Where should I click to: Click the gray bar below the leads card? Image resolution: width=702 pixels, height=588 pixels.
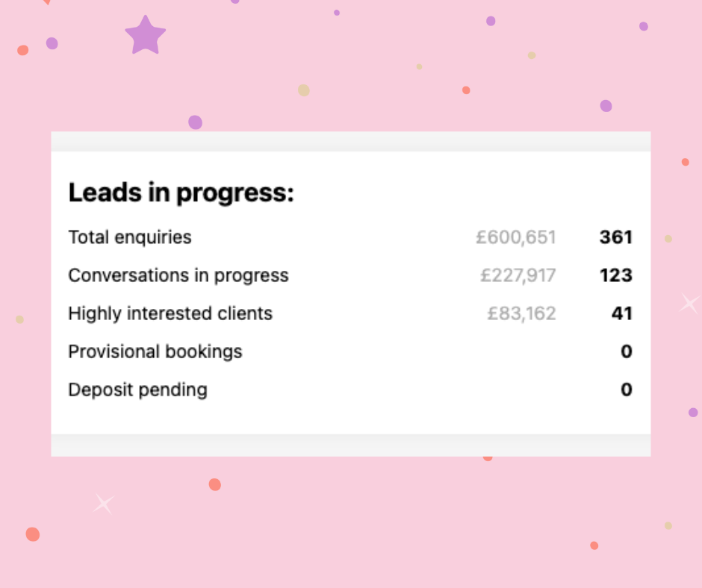350,445
